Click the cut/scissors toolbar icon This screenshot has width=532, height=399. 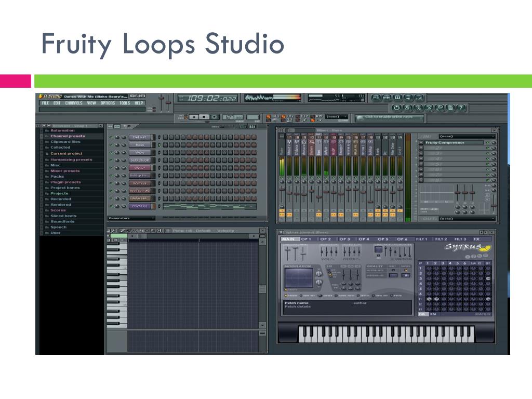[x=429, y=108]
